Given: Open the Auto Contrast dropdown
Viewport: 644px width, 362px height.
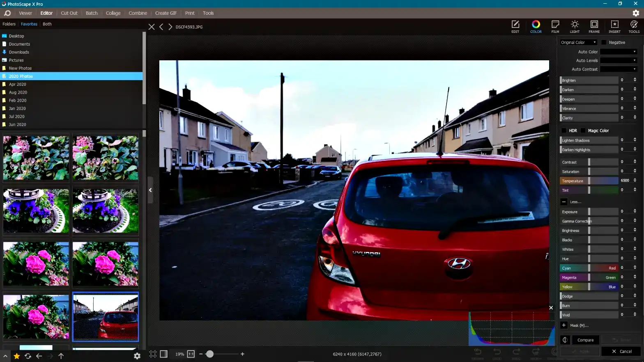Looking at the screenshot, I should (x=619, y=69).
